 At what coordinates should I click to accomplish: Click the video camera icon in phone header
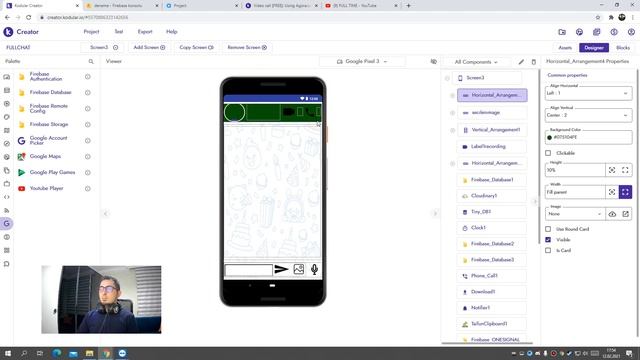coord(289,112)
